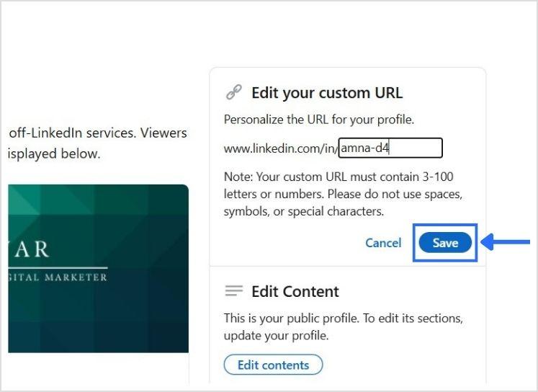This screenshot has height=392, width=538.
Task: Click the note about 3-100 letters or numbers
Action: coord(339,177)
